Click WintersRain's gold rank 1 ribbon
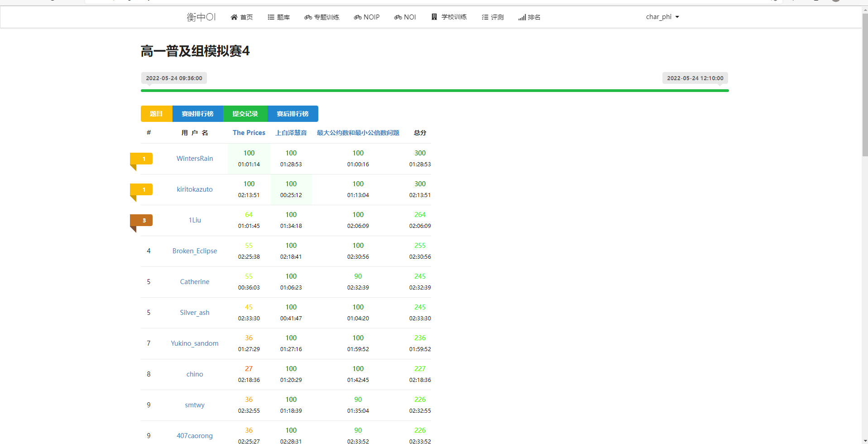Viewport: 868px width, 444px height. (x=141, y=162)
